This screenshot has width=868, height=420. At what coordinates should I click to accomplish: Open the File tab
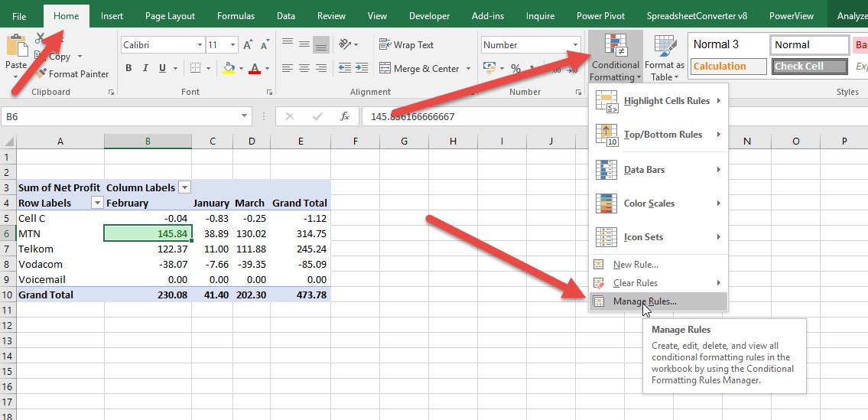tap(19, 16)
